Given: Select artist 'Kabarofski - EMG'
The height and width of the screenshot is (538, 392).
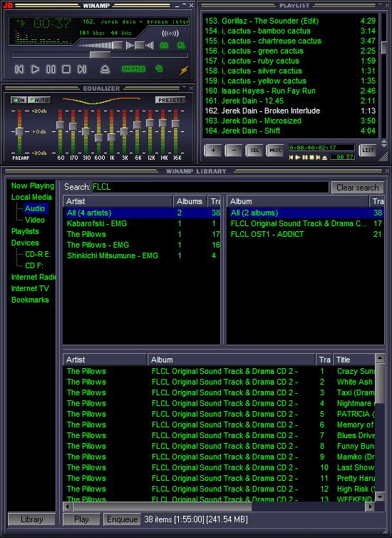Looking at the screenshot, I should click(x=142, y=223).
